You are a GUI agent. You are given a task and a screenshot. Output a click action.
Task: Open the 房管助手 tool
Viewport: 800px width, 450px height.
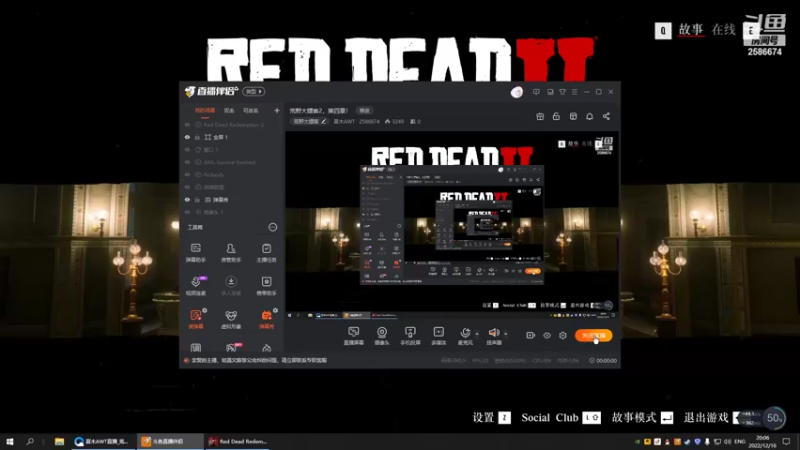[x=231, y=253]
